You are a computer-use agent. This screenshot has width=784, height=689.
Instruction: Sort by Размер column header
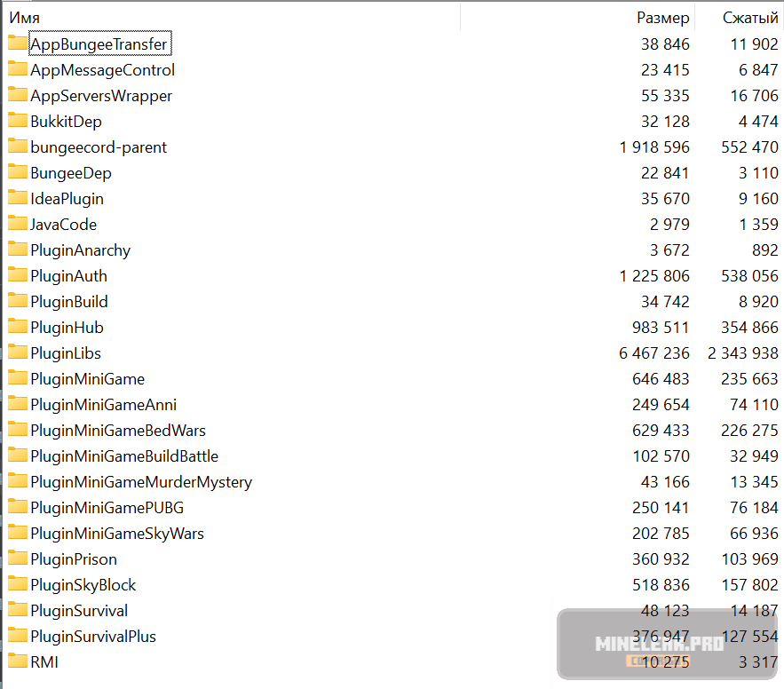(662, 18)
